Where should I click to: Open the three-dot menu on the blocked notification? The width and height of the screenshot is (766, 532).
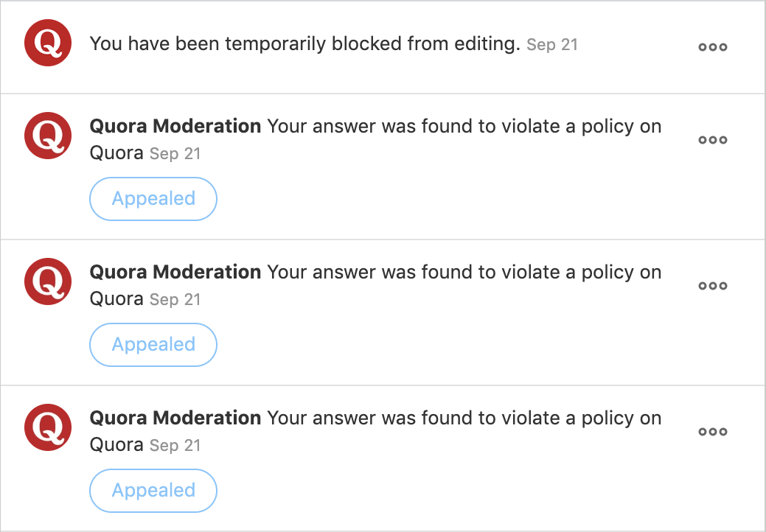click(x=712, y=46)
